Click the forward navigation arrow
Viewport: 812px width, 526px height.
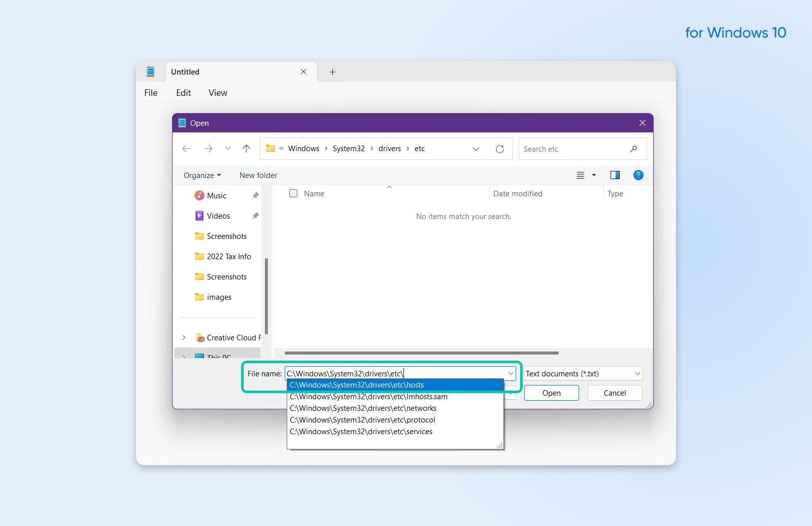click(209, 149)
